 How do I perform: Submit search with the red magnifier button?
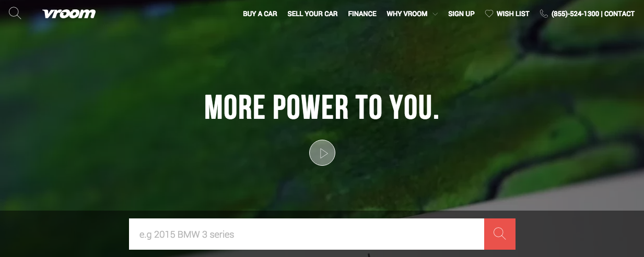(x=500, y=234)
